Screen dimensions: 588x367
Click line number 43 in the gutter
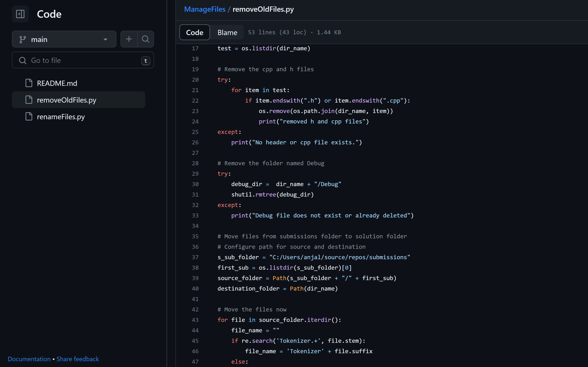point(195,320)
